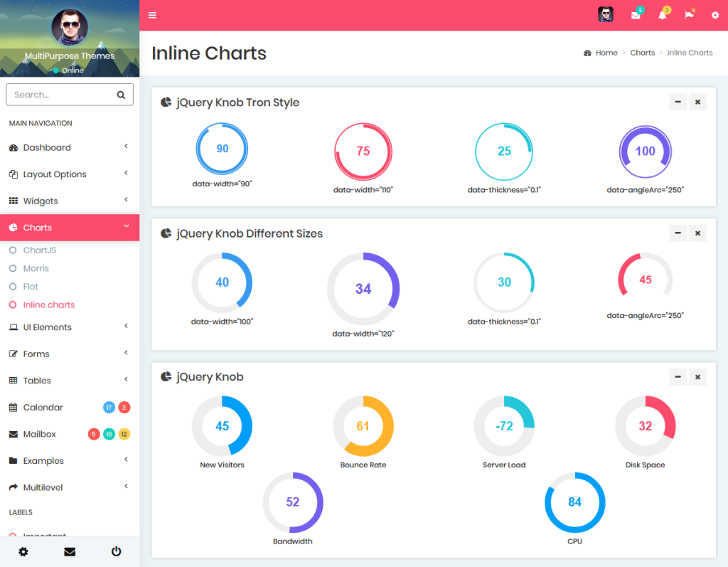Select the Inline charts submenu item
Screen dimensions: 728x567
(49, 305)
